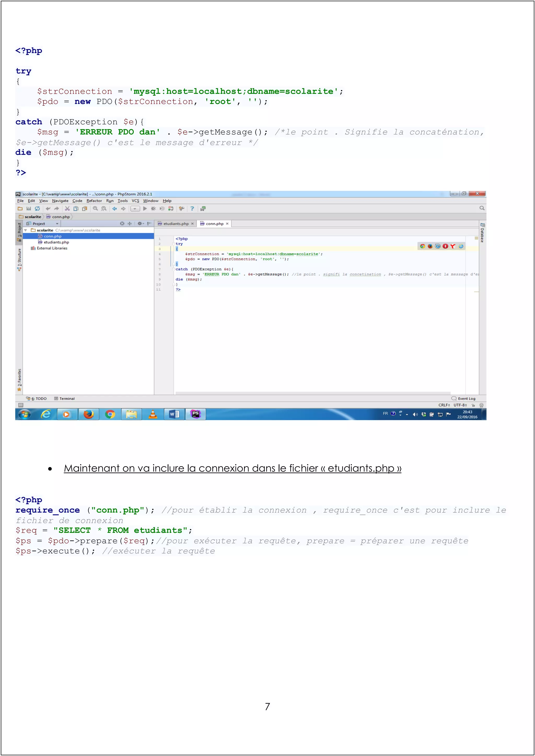Click the last toolbar icon after Help
Image resolution: width=535 pixels, height=756 pixels.
203,208
